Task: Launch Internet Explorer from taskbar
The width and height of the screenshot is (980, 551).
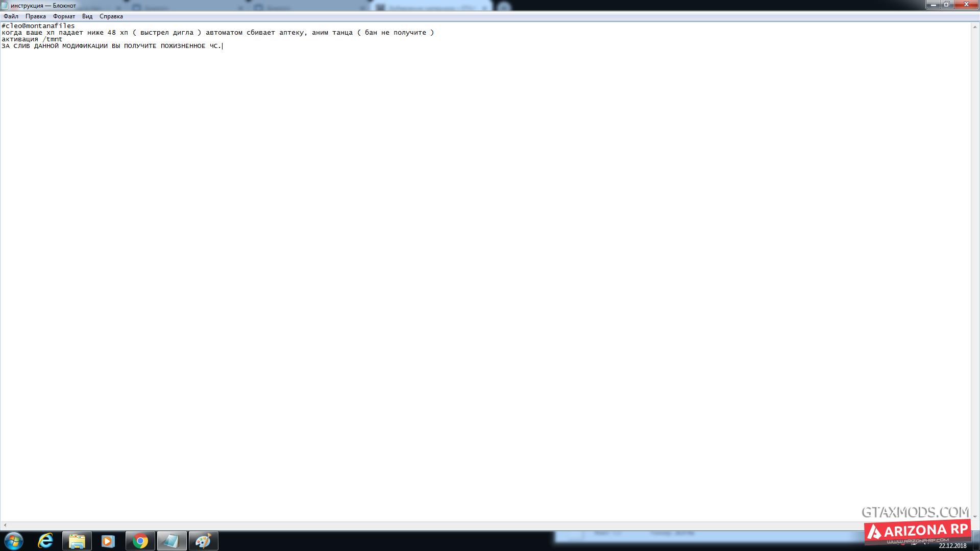Action: [45, 541]
